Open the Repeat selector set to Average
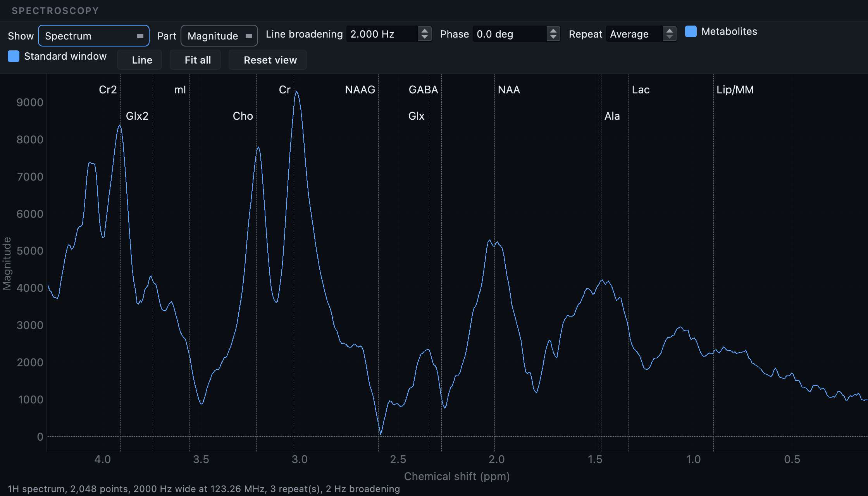This screenshot has height=496, width=868. click(x=635, y=34)
